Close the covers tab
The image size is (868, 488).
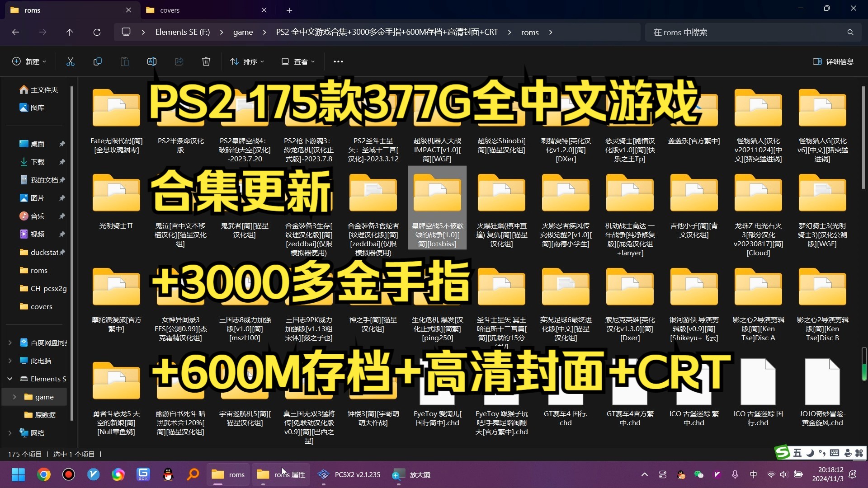(264, 10)
